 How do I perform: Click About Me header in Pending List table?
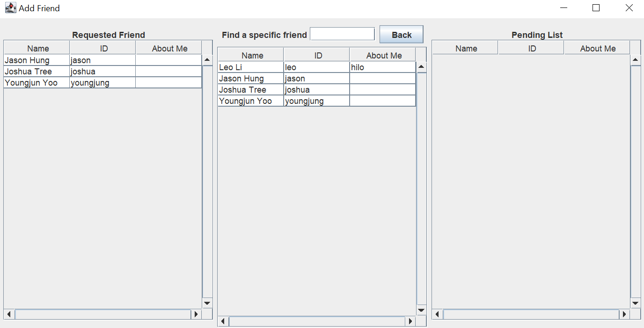(597, 48)
